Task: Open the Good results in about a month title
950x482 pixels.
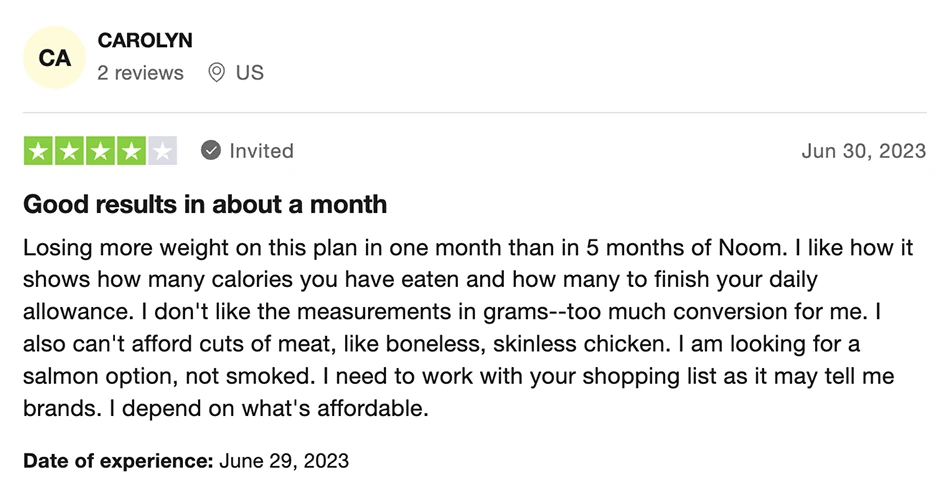Action: (205, 205)
